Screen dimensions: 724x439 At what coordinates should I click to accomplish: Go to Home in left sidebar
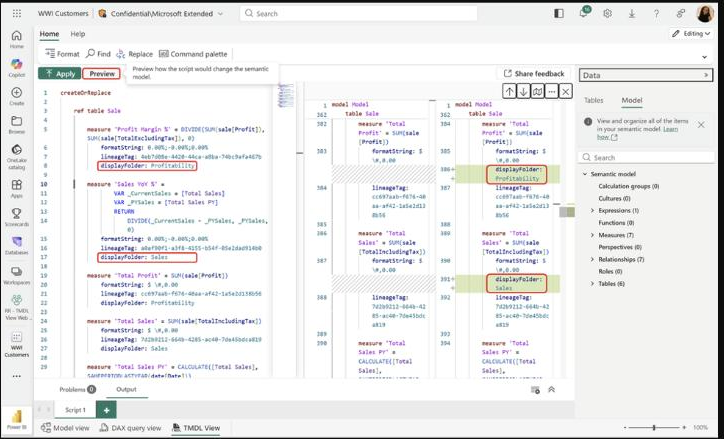[17, 39]
